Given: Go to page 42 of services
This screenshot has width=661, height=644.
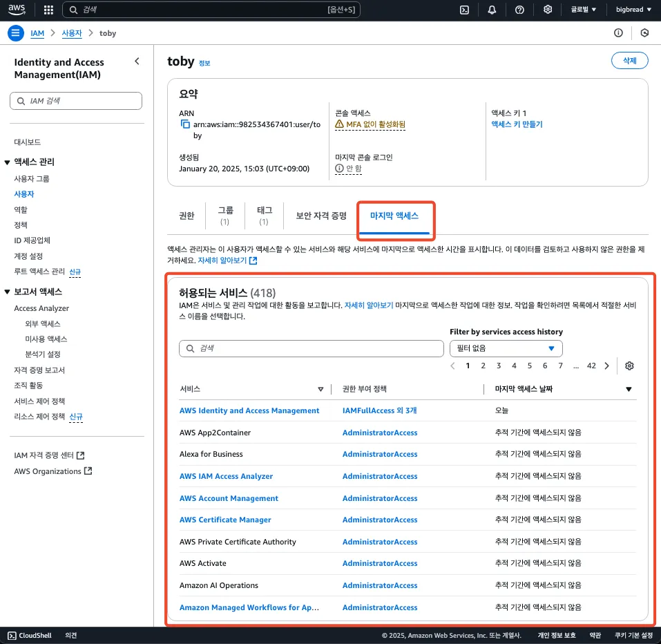Looking at the screenshot, I should point(591,366).
